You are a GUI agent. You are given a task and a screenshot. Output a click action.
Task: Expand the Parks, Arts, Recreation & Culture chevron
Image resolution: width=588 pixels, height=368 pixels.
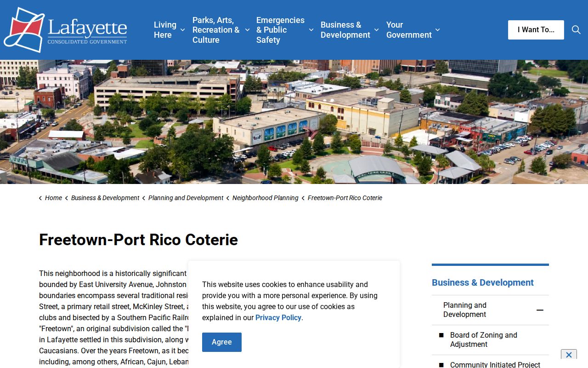tap(247, 30)
